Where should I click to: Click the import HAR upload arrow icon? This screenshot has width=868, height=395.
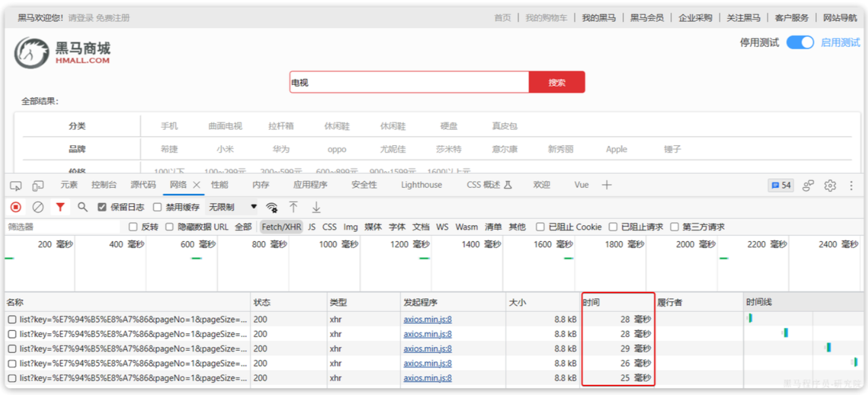coord(293,207)
